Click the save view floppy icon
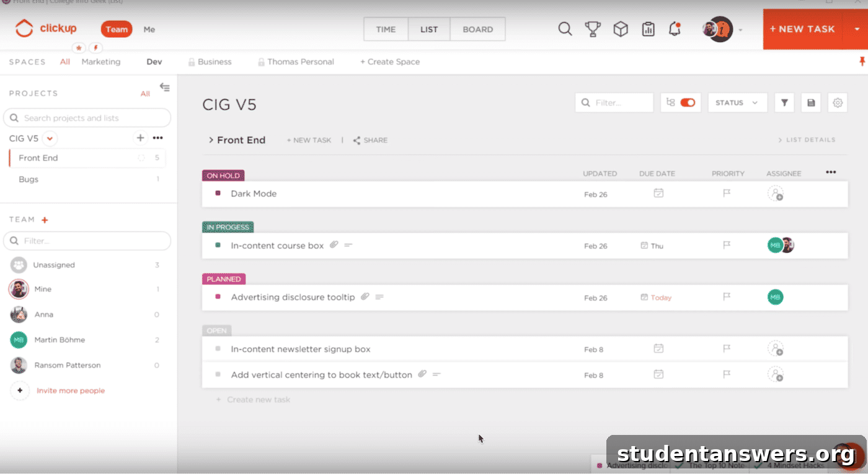The height and width of the screenshot is (474, 868). [811, 103]
